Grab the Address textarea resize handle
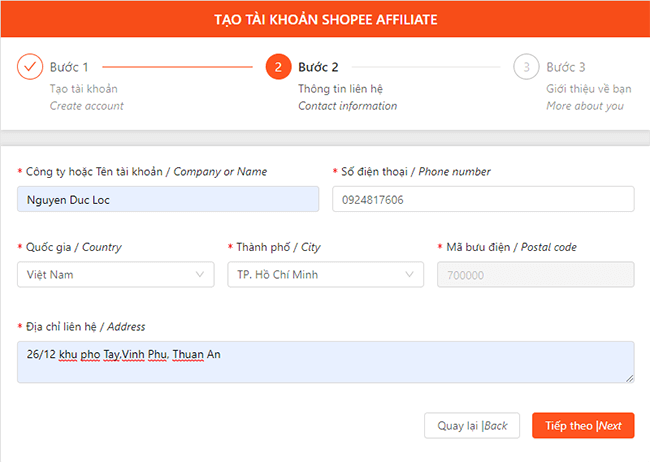 pos(629,378)
